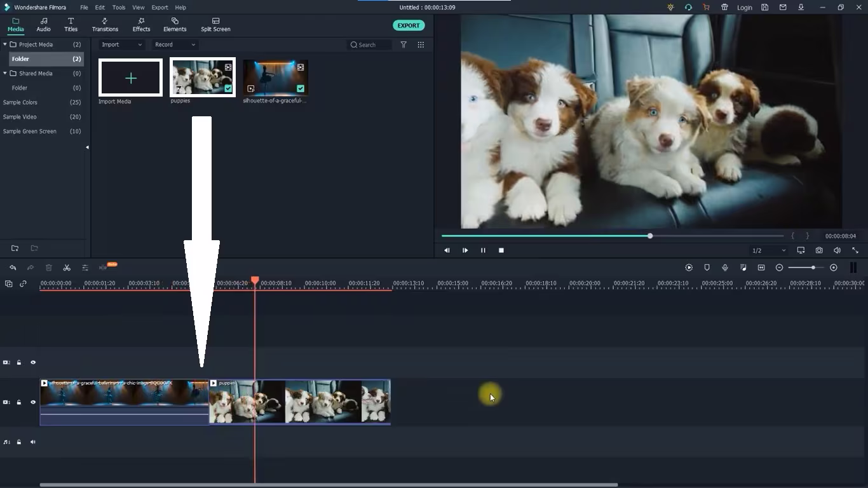Open the Record dropdown
The height and width of the screenshot is (488, 868).
click(175, 44)
